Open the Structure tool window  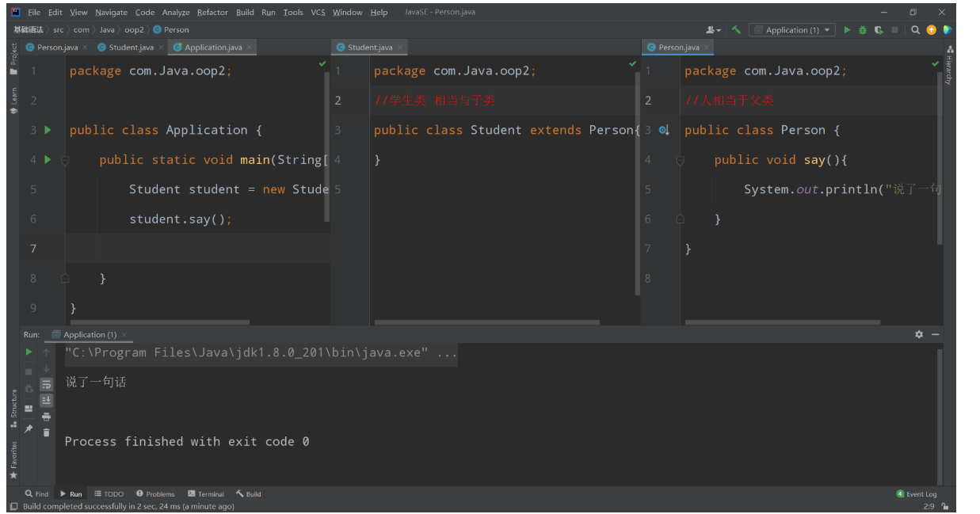pyautogui.click(x=13, y=408)
